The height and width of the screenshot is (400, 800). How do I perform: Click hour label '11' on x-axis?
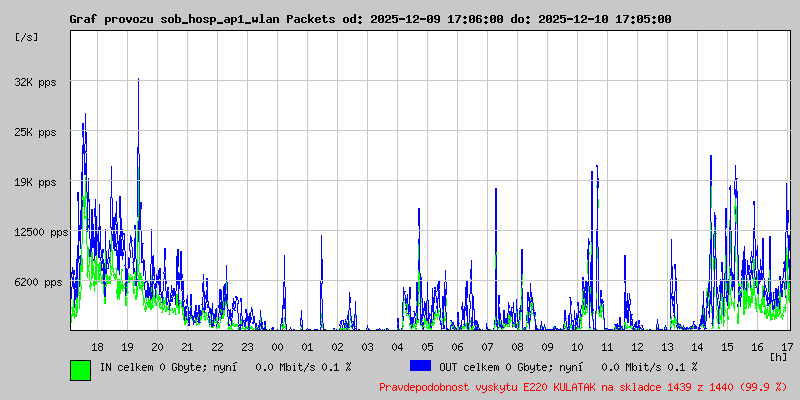(607, 347)
